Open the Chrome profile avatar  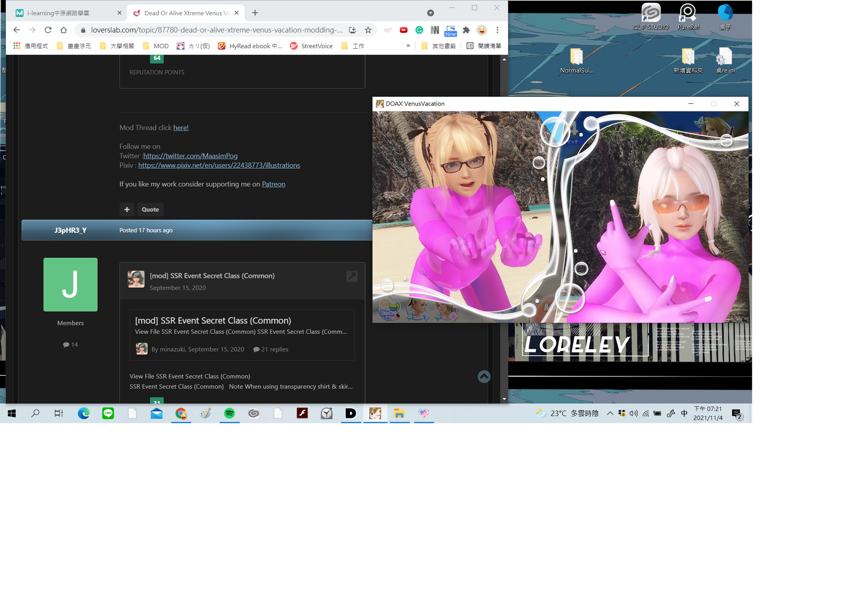pos(482,30)
